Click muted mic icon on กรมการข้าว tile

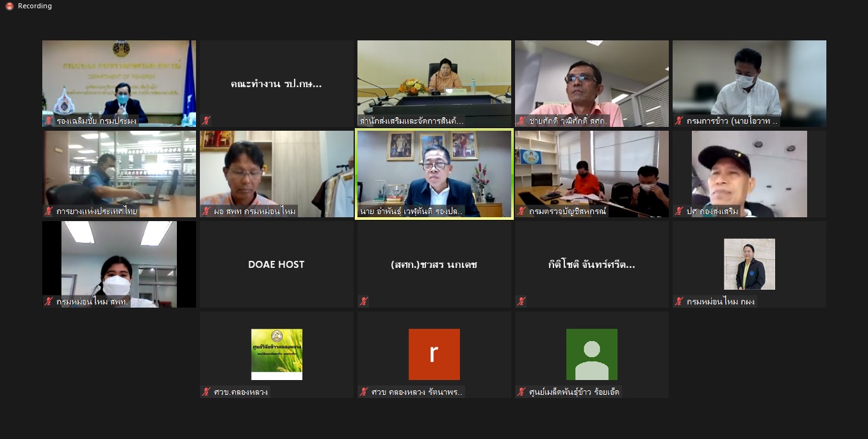pos(679,120)
